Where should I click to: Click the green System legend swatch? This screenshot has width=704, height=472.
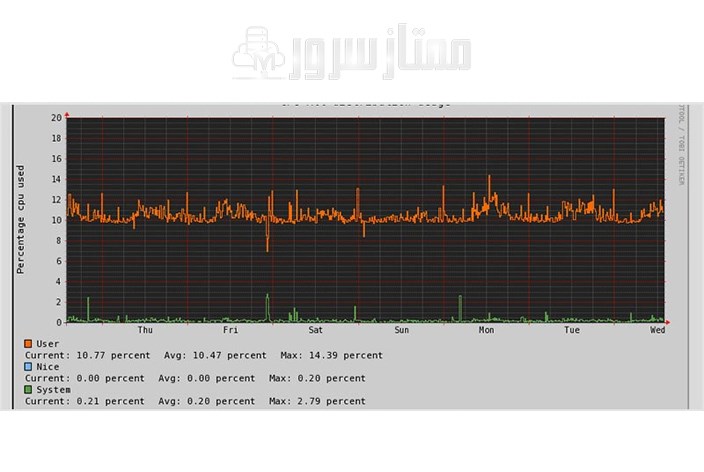click(x=28, y=389)
